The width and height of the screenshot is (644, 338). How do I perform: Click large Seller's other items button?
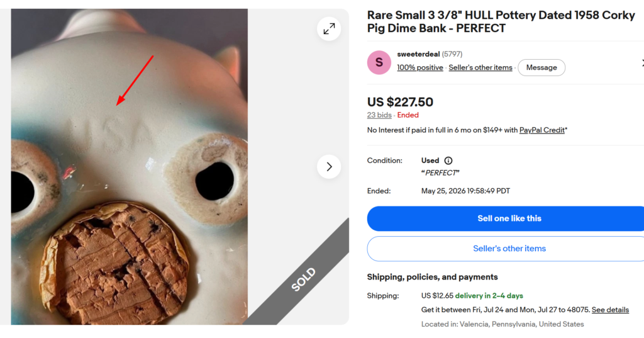(509, 249)
